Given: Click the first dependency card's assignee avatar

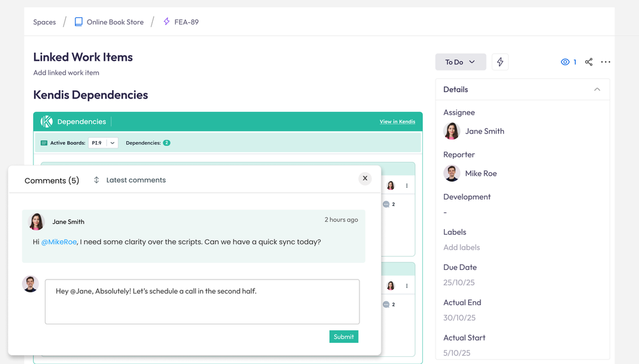Looking at the screenshot, I should (x=390, y=186).
